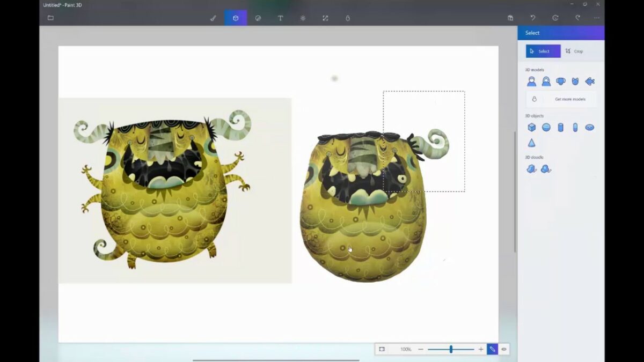Open the History clock icon
The width and height of the screenshot is (644, 362).
tap(555, 18)
